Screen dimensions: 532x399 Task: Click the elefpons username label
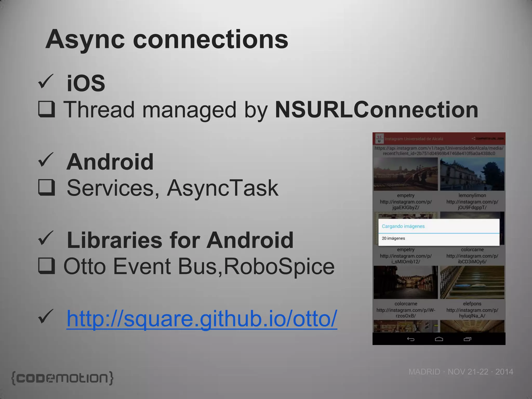tap(472, 304)
